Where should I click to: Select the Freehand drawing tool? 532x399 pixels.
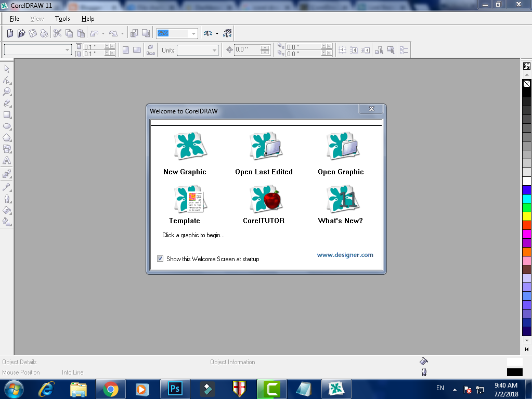[x=7, y=103]
